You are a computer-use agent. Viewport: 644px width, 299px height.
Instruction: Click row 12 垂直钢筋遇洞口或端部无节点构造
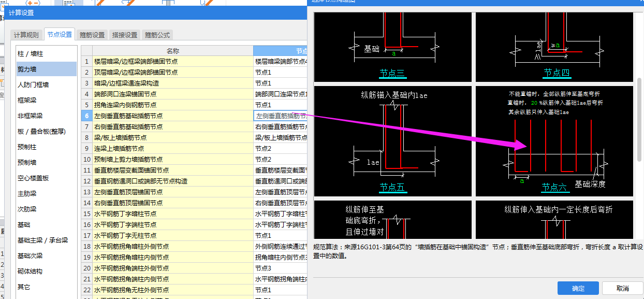pos(173,181)
